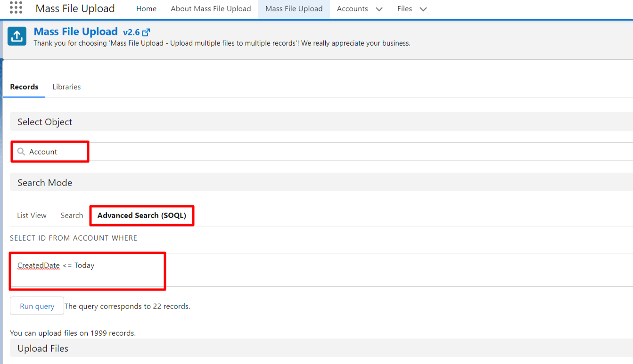This screenshot has width=633, height=364.
Task: Click the search magnifier in Select Object
Action: point(21,152)
